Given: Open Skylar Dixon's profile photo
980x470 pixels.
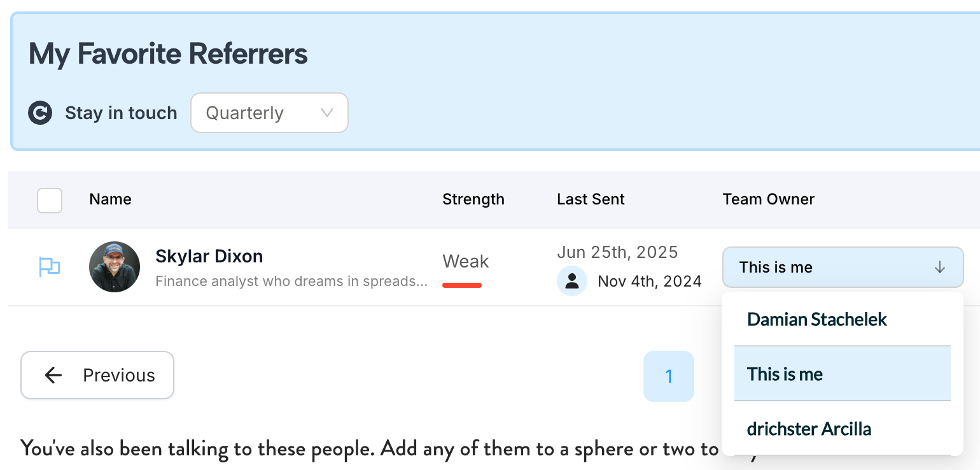Looking at the screenshot, I should tap(115, 266).
